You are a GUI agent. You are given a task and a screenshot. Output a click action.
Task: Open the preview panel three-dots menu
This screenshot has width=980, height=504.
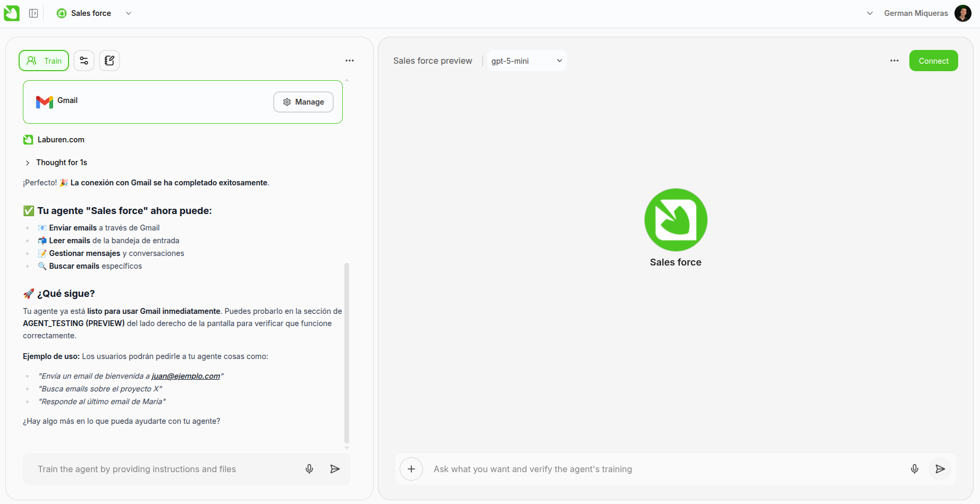[x=894, y=61]
